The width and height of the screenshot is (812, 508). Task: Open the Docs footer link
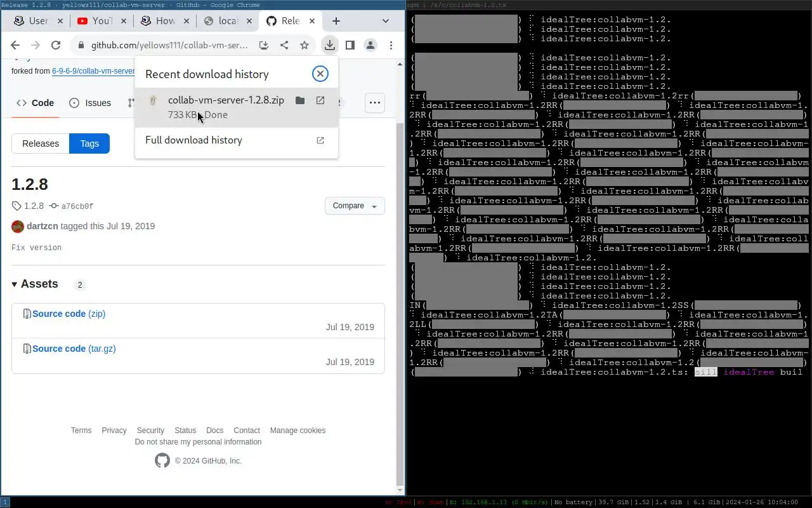215,431
